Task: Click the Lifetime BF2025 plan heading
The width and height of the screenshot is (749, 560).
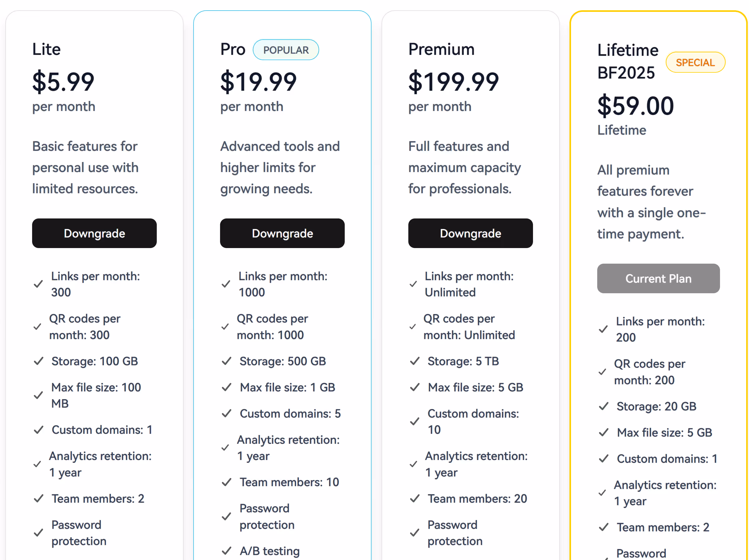Action: (x=627, y=62)
